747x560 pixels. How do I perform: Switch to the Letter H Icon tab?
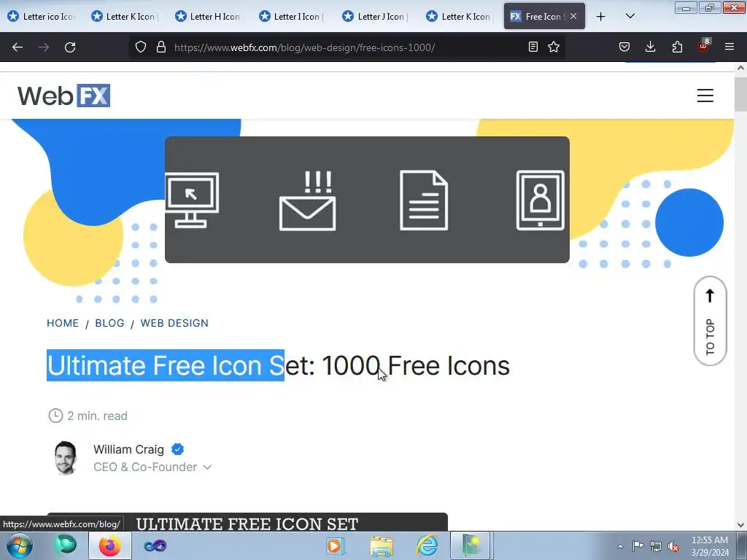[208, 16]
